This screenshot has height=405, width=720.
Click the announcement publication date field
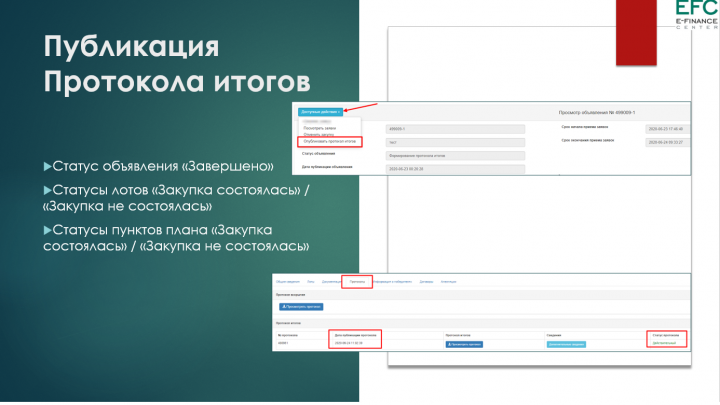455,169
